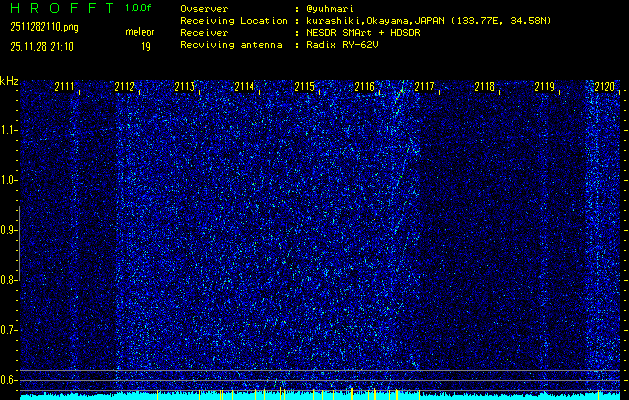The image size is (629, 400).
Task: Click the 2113 time marker
Action: tap(185, 87)
